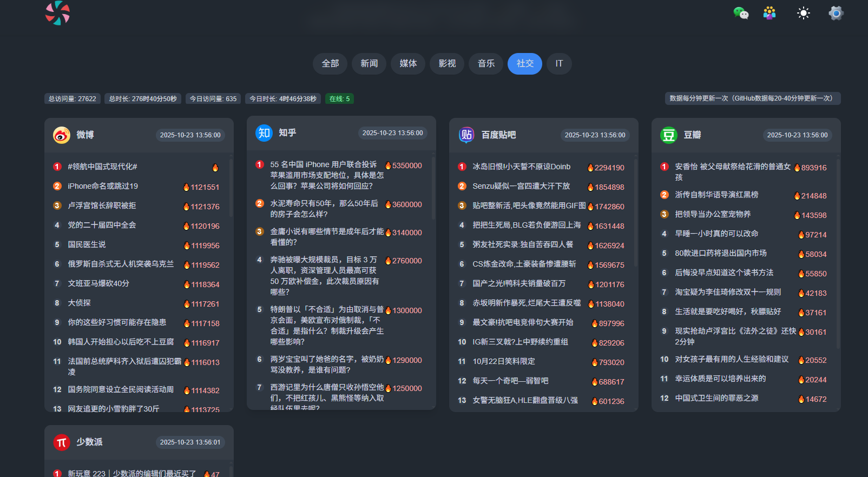Click the Baidu Tieba logo icon
Screen dimensions: 868x477
466,135
